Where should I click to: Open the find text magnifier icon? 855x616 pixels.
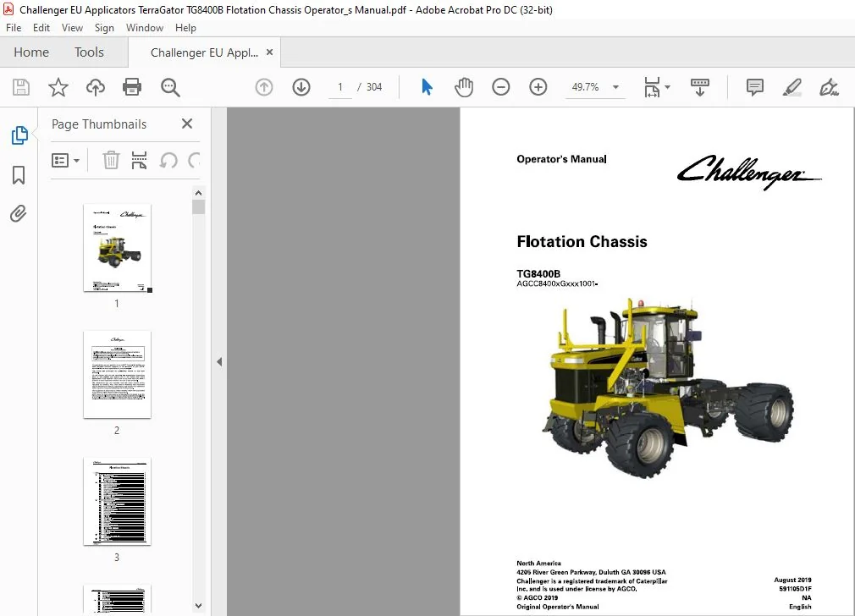[x=170, y=87]
